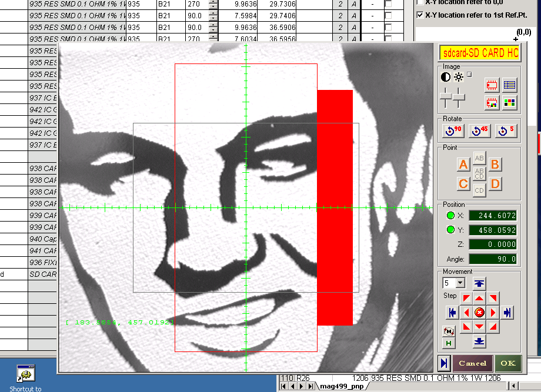Select '937 IC E' row at 283

point(42,98)
